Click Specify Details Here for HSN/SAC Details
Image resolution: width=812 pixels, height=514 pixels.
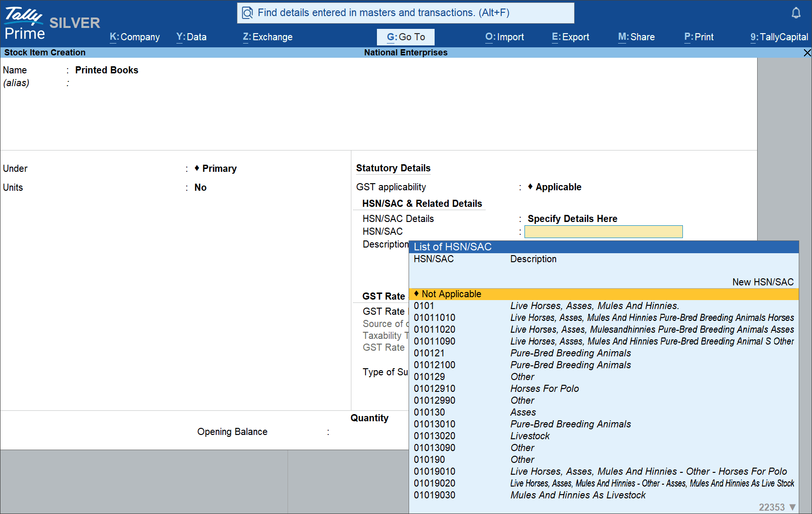click(572, 219)
